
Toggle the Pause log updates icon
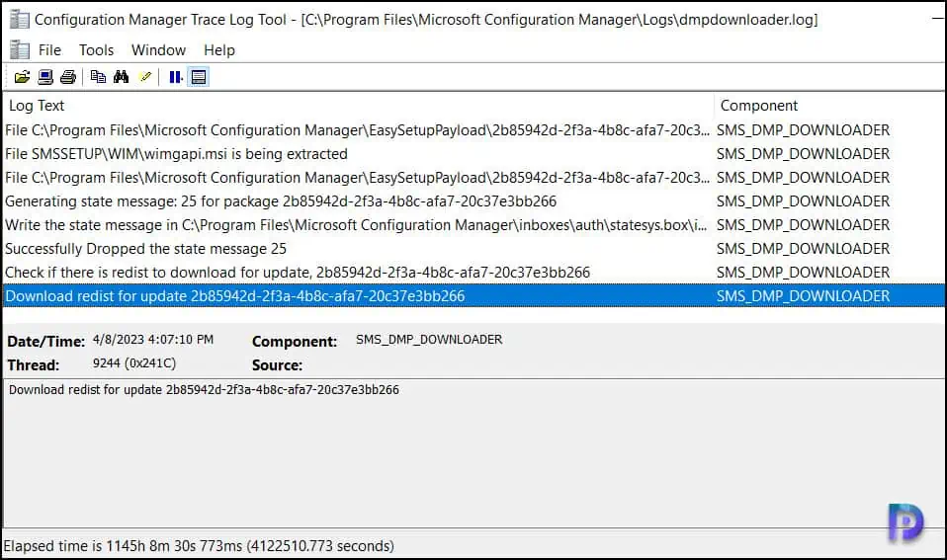tap(176, 77)
